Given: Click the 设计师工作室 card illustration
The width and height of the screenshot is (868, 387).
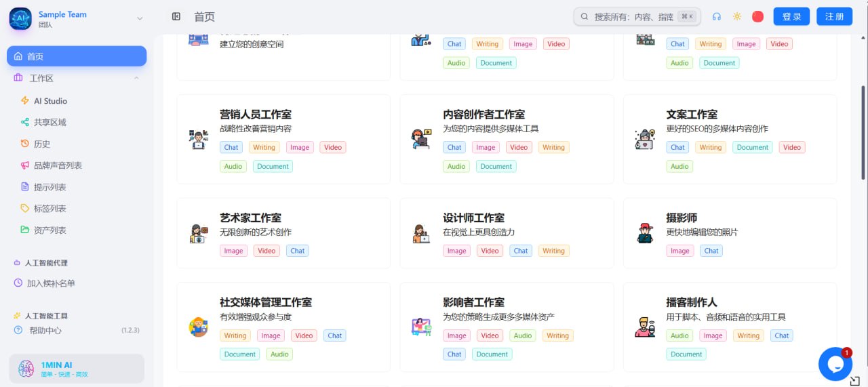Looking at the screenshot, I should [x=421, y=234].
